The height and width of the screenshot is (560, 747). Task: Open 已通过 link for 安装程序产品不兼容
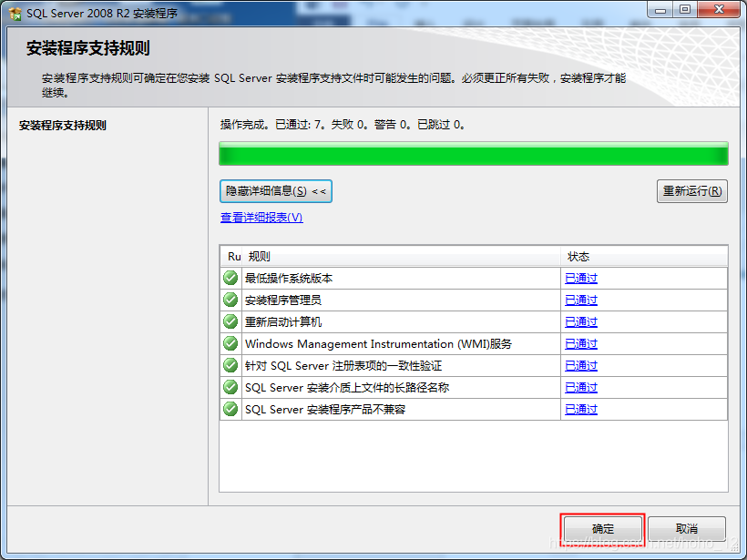[581, 410]
